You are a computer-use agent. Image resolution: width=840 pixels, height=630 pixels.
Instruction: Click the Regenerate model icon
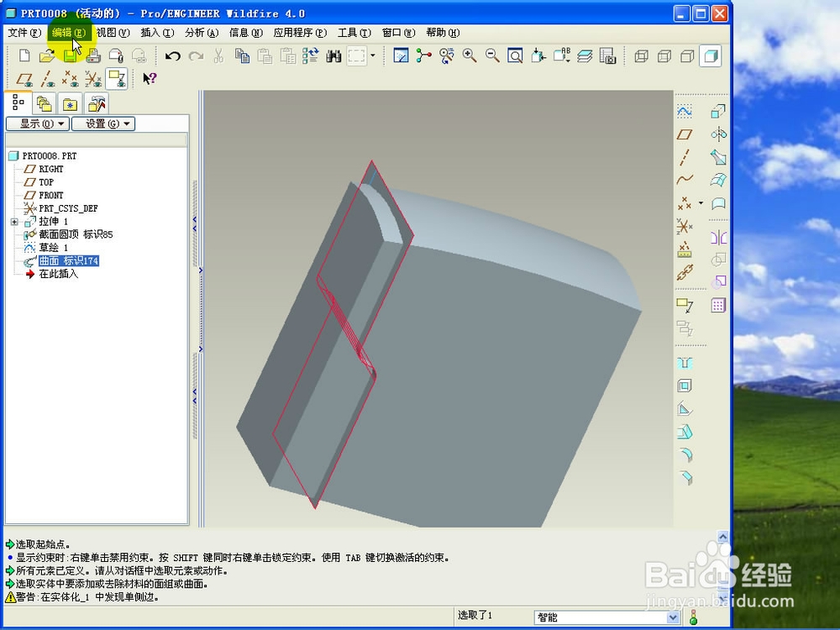(x=311, y=55)
